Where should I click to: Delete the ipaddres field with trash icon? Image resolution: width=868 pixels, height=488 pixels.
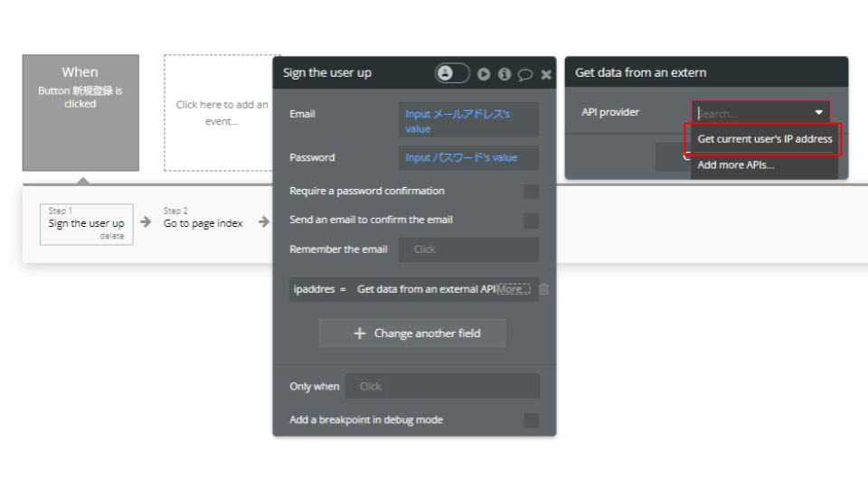point(544,289)
